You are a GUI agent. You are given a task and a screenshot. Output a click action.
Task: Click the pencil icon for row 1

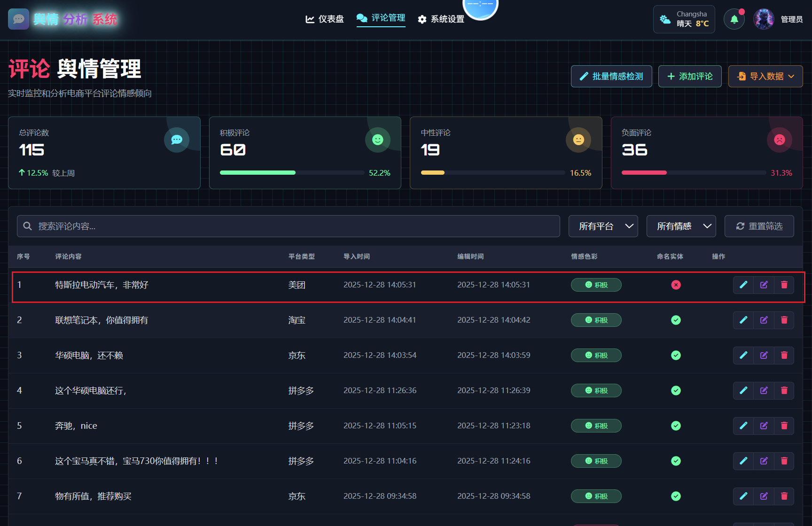point(743,285)
